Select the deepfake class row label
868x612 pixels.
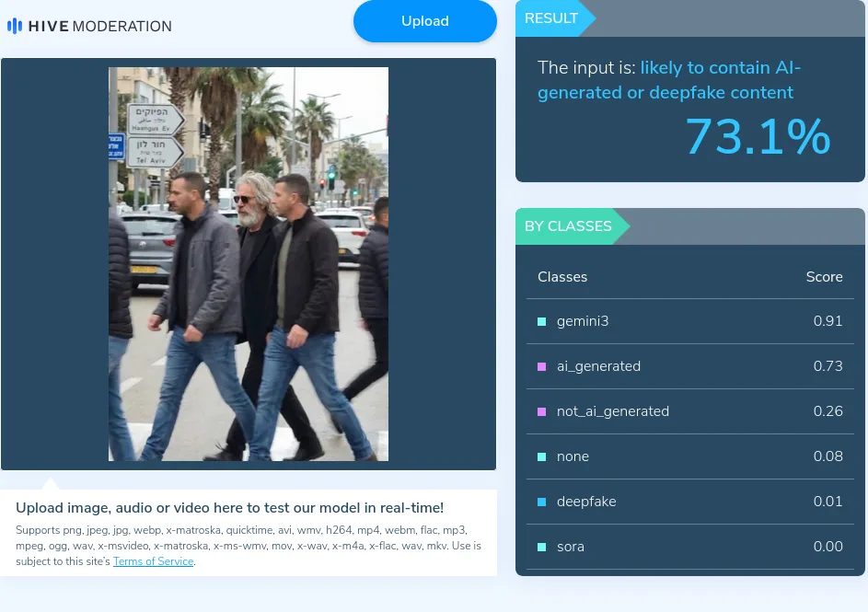point(586,502)
